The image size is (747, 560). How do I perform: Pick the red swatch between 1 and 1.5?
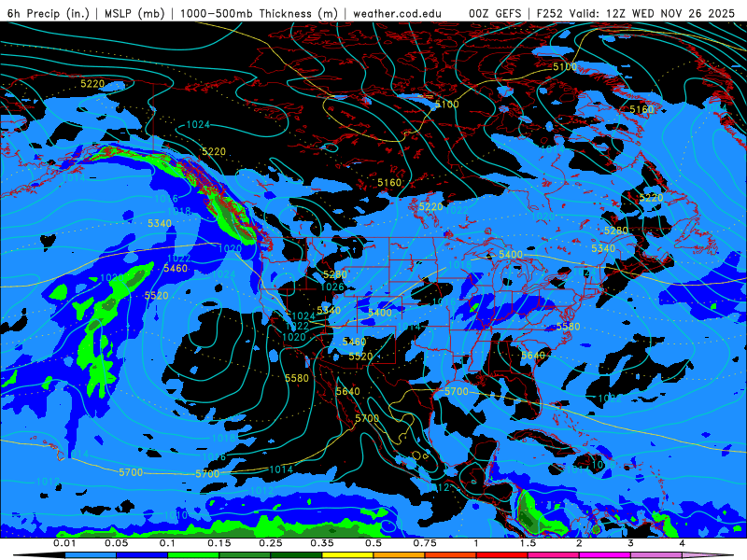(x=502, y=555)
